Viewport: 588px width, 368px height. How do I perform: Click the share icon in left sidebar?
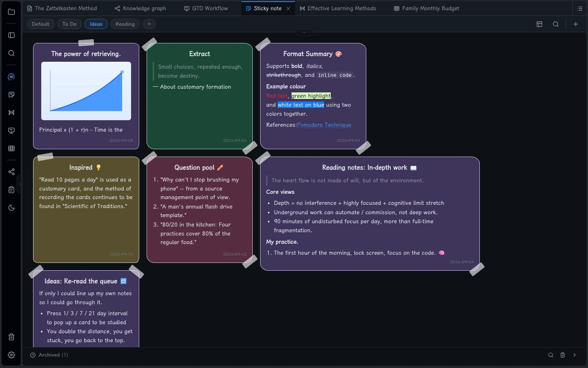(x=11, y=172)
